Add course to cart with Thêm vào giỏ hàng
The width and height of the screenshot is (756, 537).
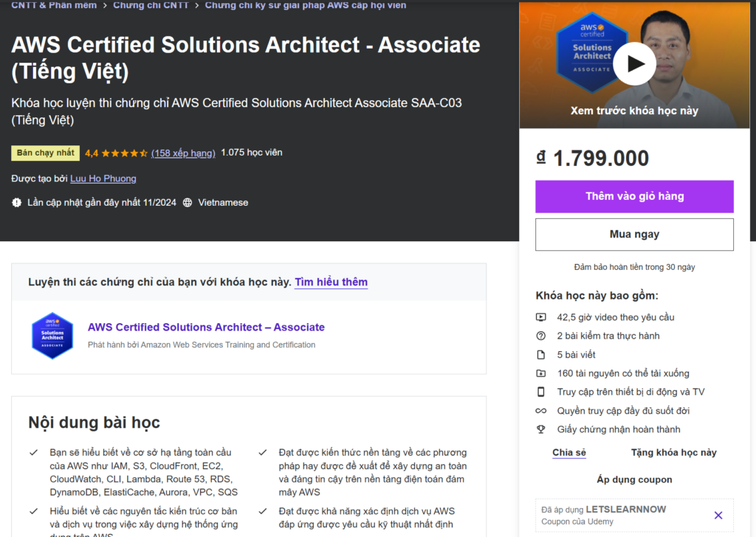634,196
